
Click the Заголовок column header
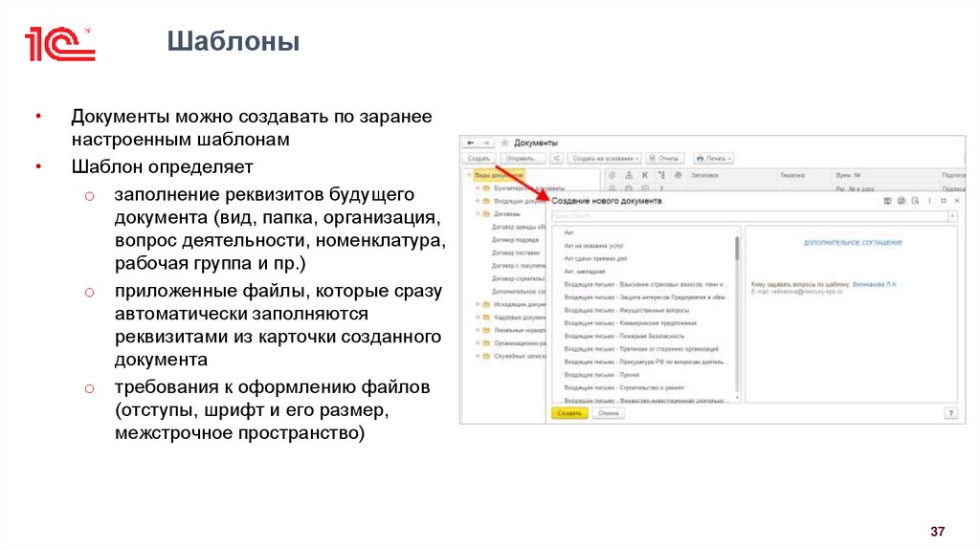point(704,175)
